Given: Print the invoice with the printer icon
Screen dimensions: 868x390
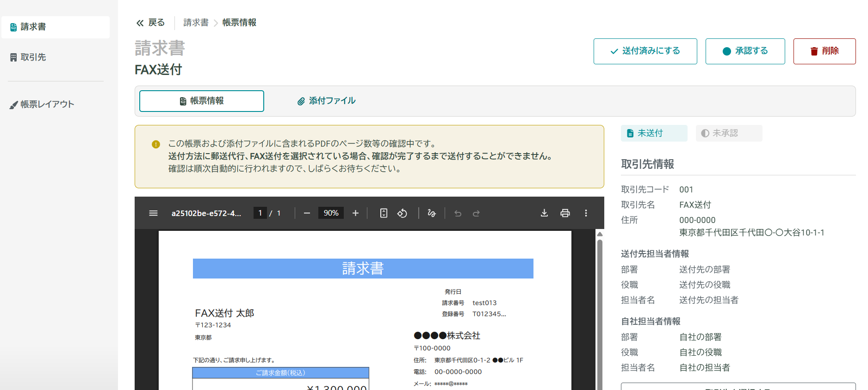Looking at the screenshot, I should point(565,213).
